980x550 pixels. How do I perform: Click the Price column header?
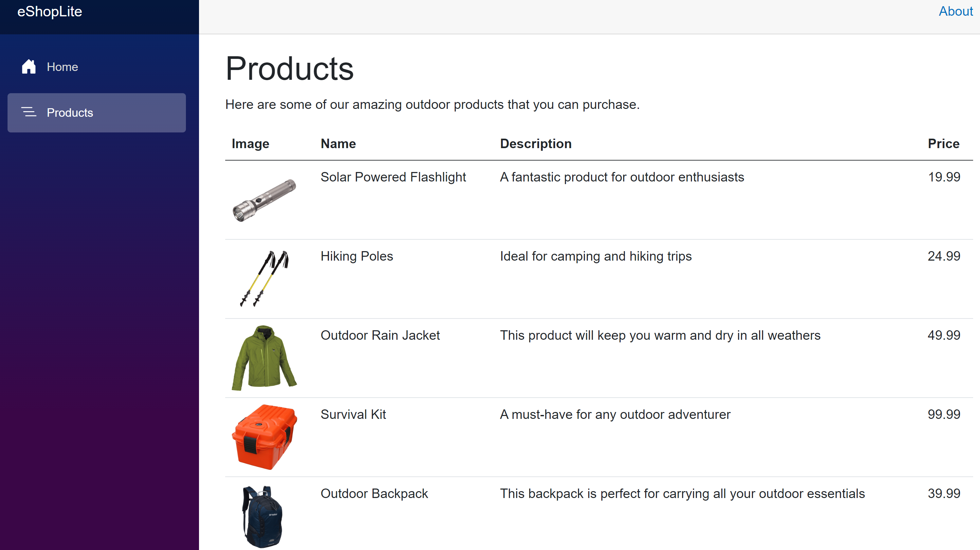(943, 143)
